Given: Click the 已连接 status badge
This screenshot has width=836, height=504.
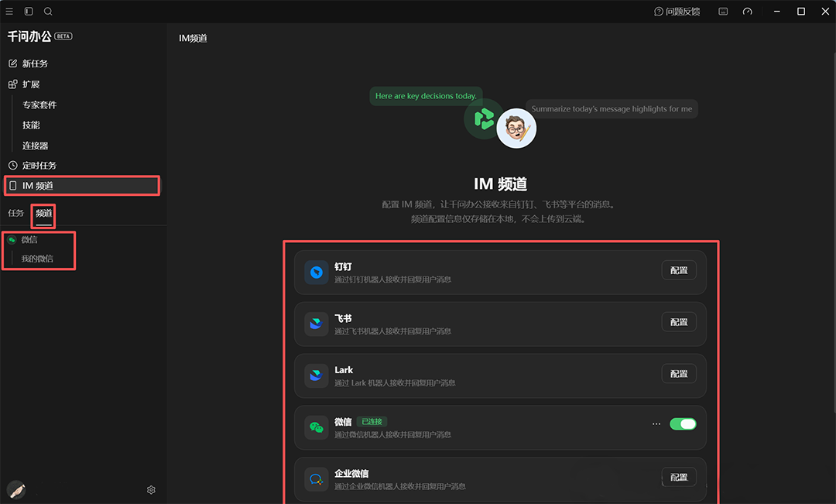Looking at the screenshot, I should [x=372, y=422].
